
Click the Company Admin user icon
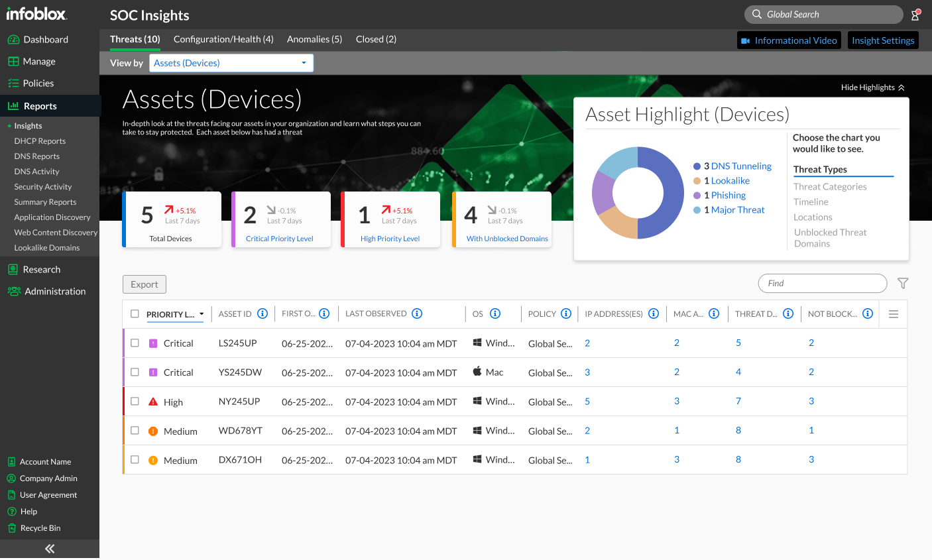[11, 478]
